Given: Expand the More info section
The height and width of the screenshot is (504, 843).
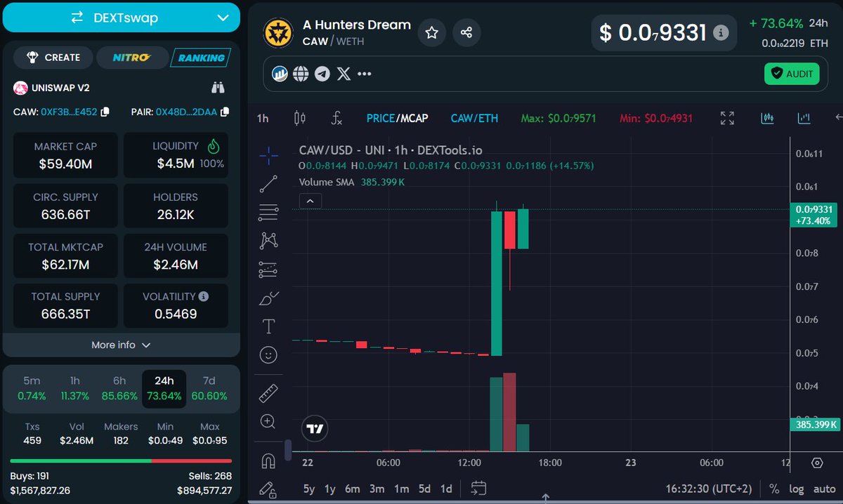Looking at the screenshot, I should tap(121, 345).
